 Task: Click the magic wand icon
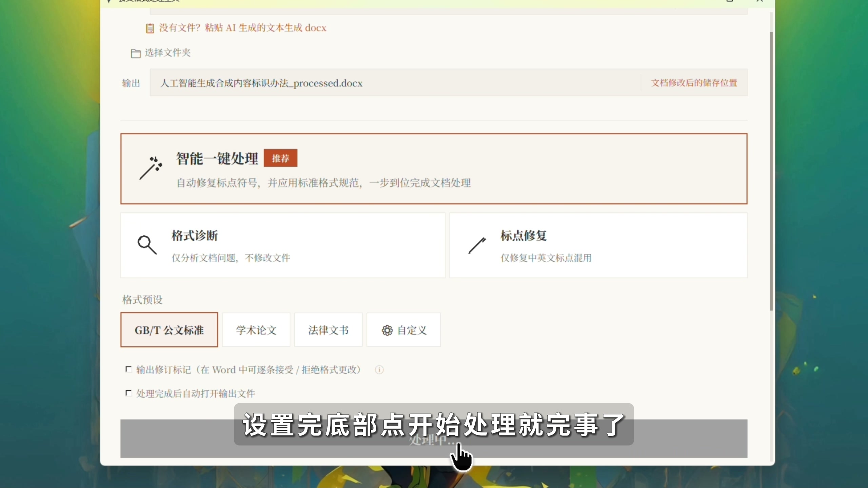(151, 168)
